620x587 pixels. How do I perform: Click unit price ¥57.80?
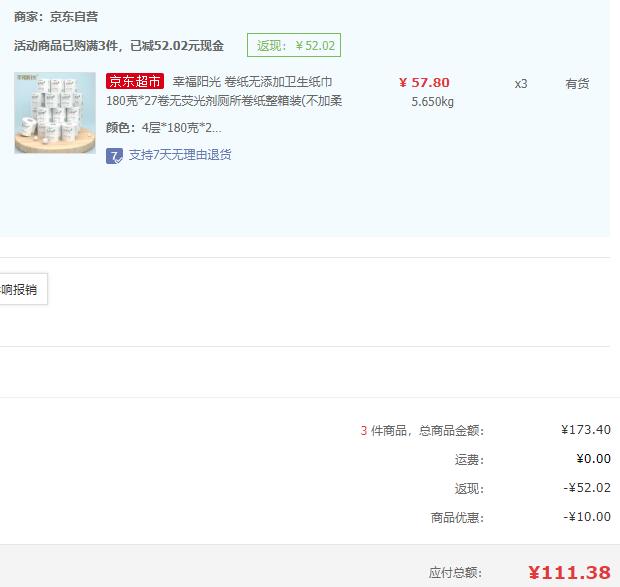pyautogui.click(x=424, y=83)
